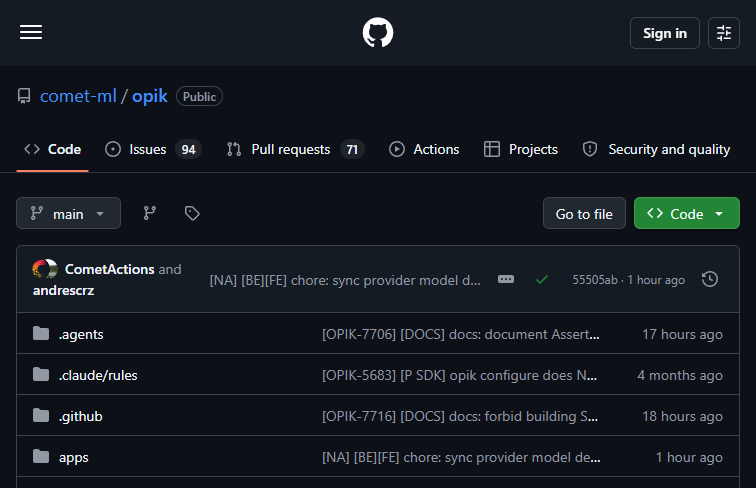The image size is (756, 488).
Task: Open the opik repository link
Action: tap(149, 96)
